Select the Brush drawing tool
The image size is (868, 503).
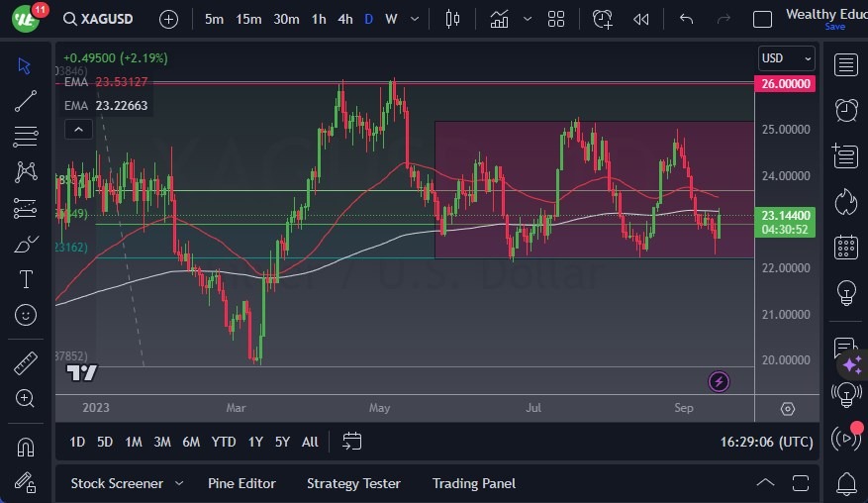click(x=26, y=245)
